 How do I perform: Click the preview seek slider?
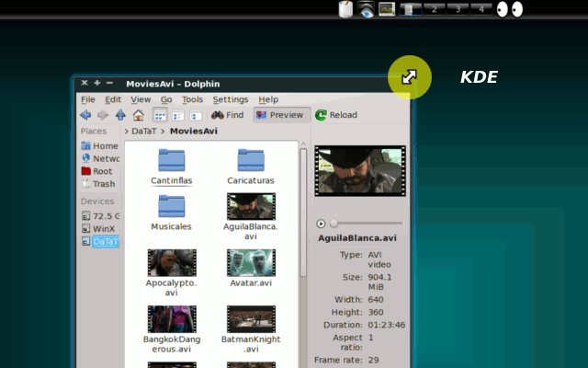[x=366, y=224]
